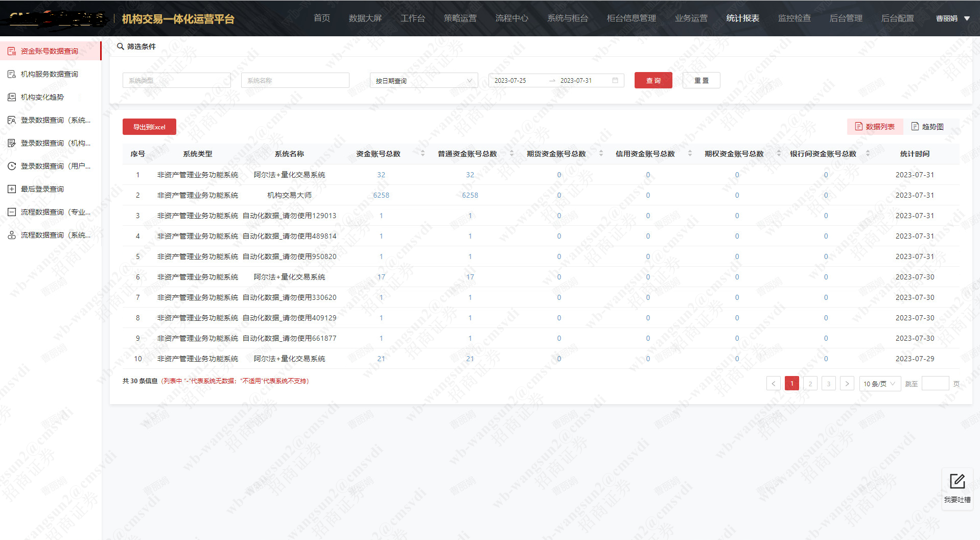Image resolution: width=980 pixels, height=540 pixels.
Task: Click the 系统名称 input field
Action: coord(295,80)
